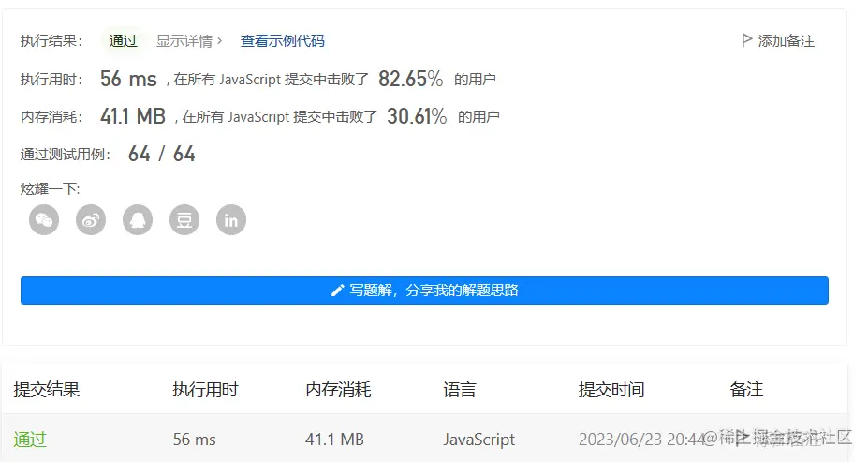Click the large 56 ms runtime value
The image size is (868, 462).
pos(128,79)
